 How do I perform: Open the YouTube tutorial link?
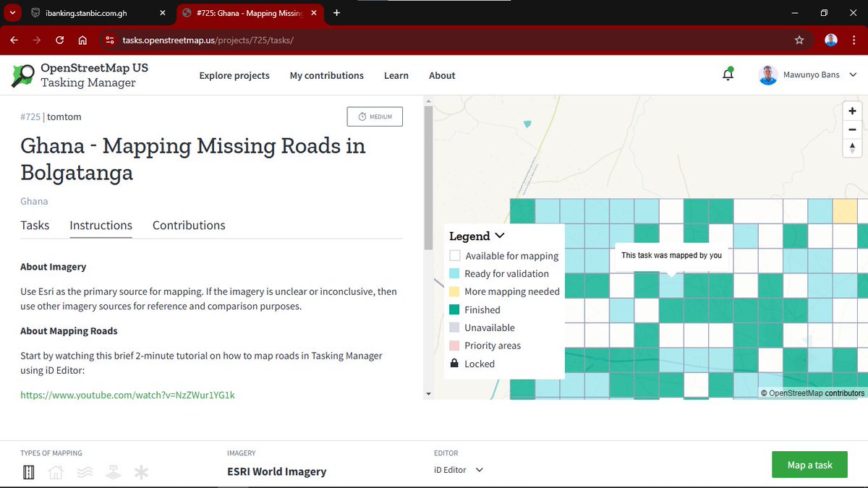click(x=127, y=395)
